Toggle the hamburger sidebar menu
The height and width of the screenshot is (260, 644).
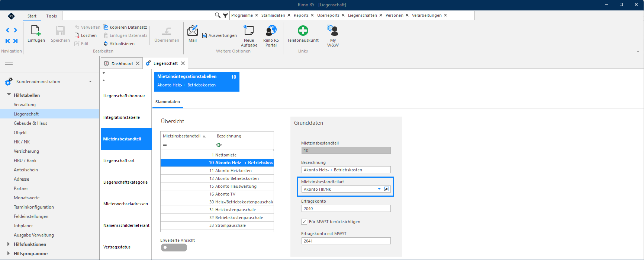tap(9, 63)
